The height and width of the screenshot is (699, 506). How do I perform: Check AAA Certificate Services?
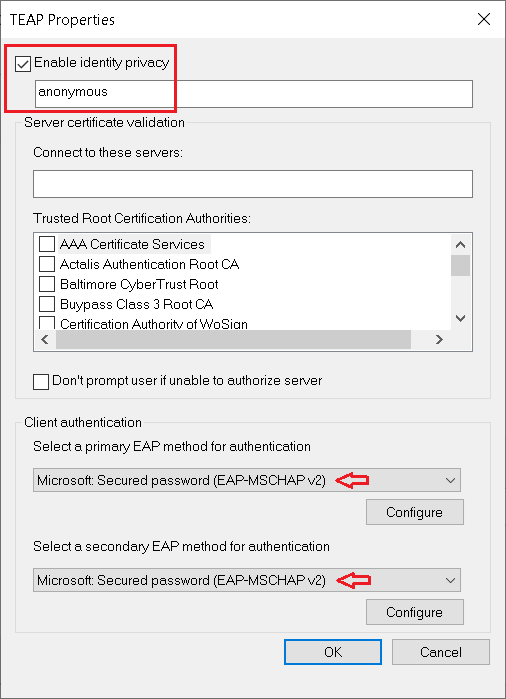point(47,244)
